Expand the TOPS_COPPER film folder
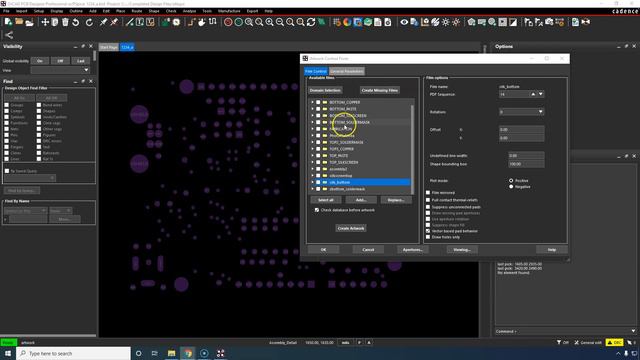Image resolution: width=640 pixels, height=360 pixels. tap(313, 149)
